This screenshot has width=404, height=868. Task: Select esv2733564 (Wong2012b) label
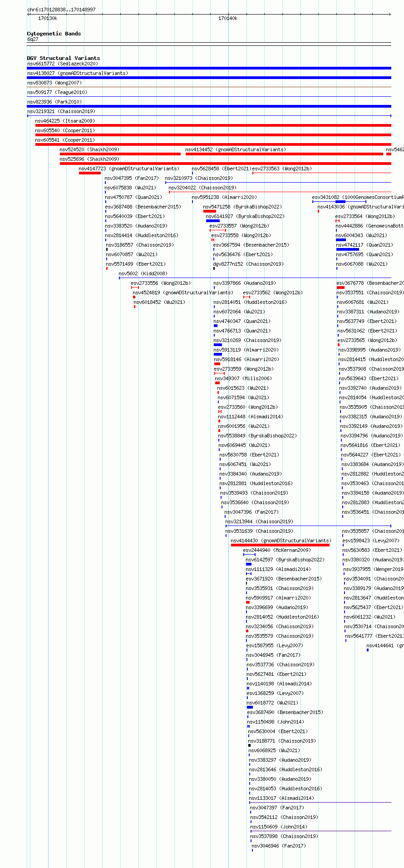click(365, 216)
